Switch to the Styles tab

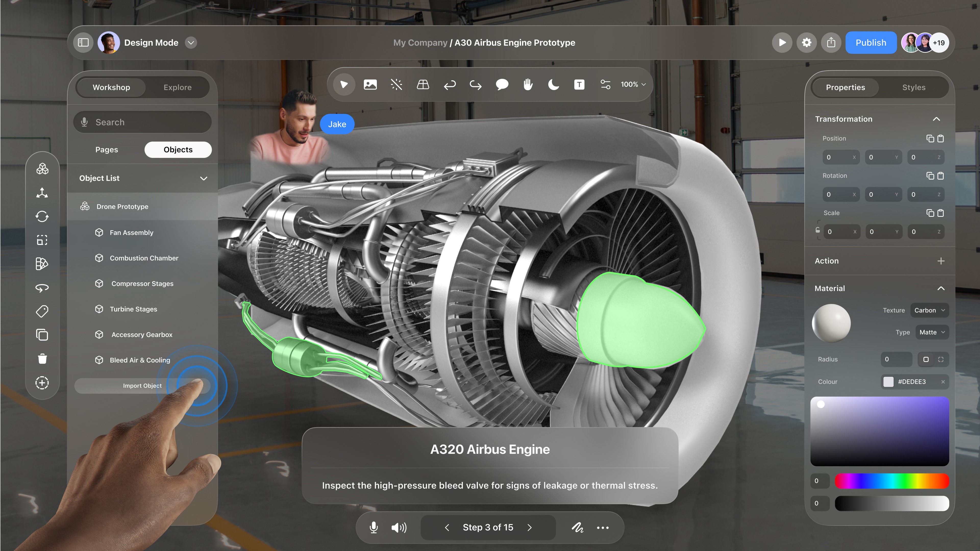913,87
